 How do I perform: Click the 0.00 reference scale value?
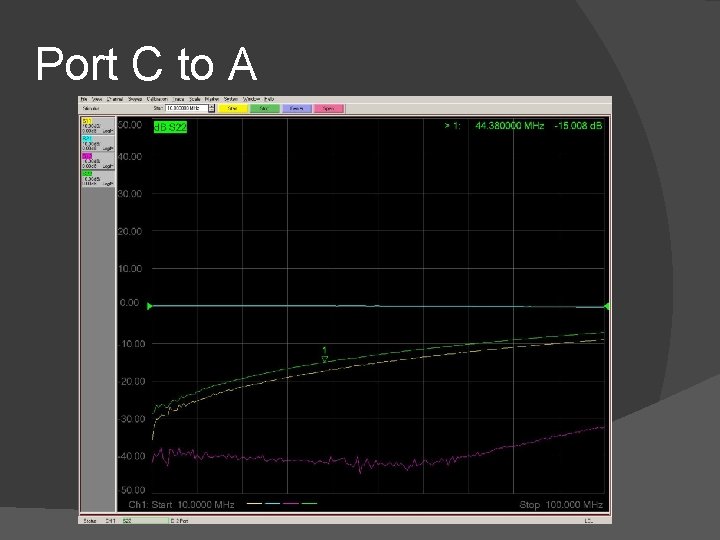[129, 303]
